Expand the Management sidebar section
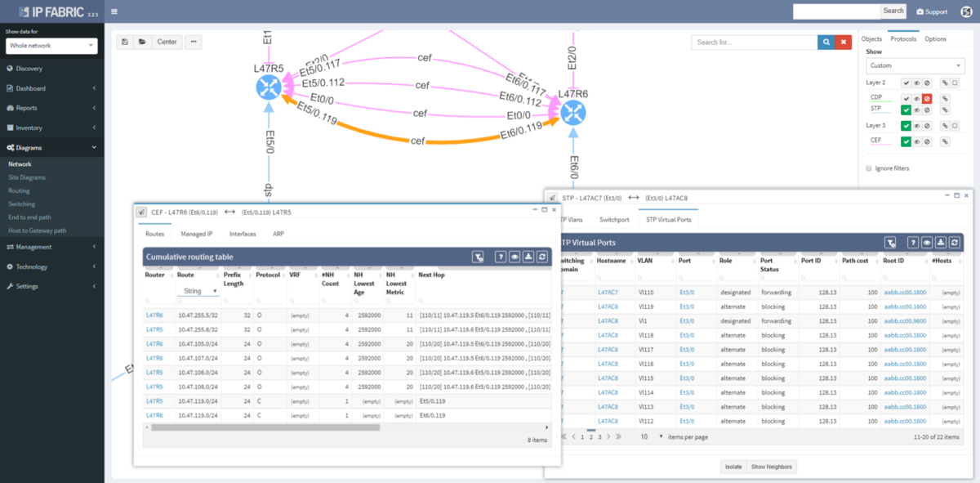Screen dimensions: 980x483 pos(33,247)
